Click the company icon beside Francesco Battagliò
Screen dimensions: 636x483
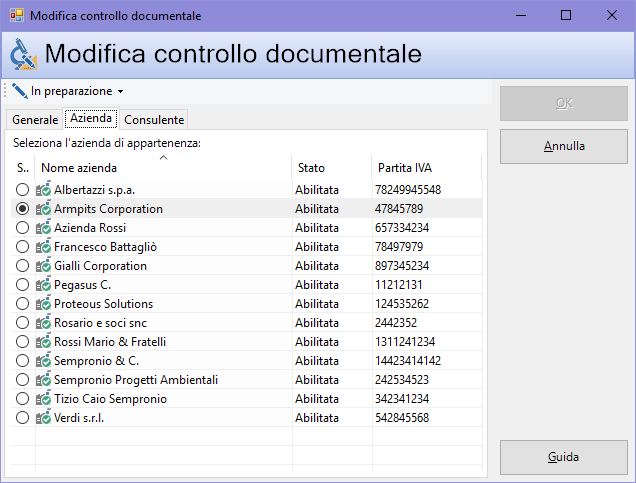point(43,246)
